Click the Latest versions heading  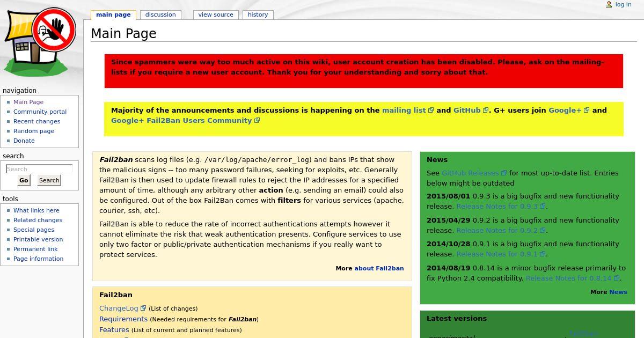[x=457, y=318]
